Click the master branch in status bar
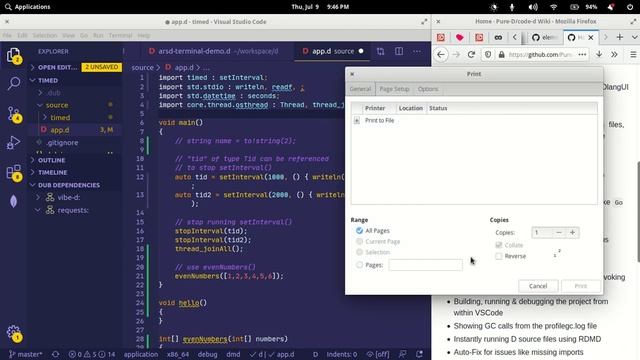 (25, 354)
